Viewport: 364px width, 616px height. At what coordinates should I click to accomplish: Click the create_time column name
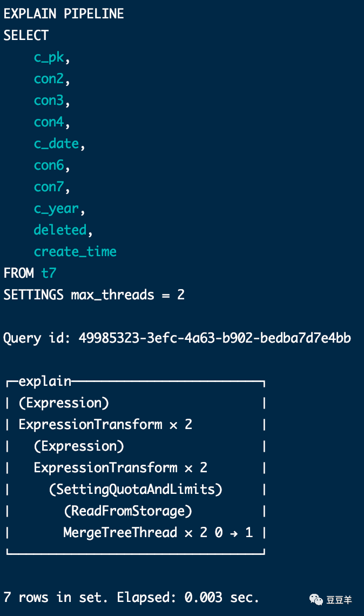pos(75,252)
